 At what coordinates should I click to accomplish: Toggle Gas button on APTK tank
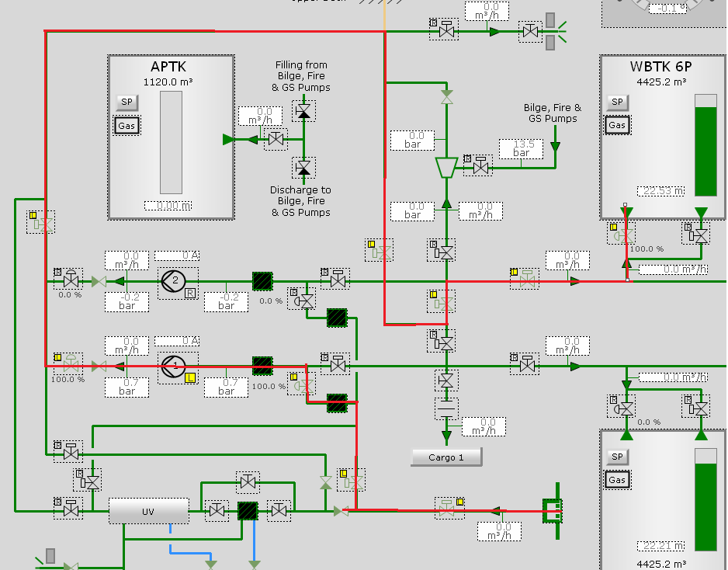pyautogui.click(x=127, y=126)
